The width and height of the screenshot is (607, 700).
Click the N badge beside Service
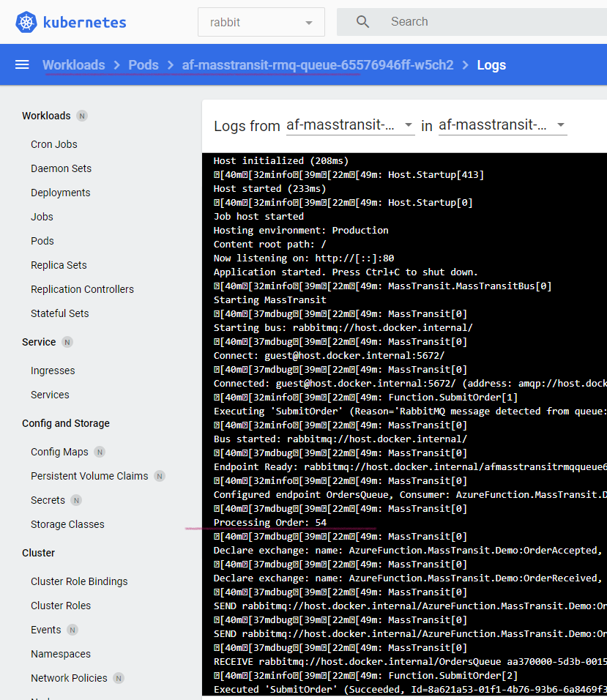67,343
